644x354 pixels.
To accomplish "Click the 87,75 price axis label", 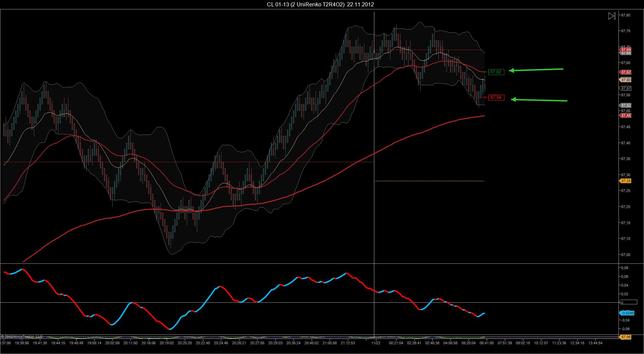I will coord(626,31).
